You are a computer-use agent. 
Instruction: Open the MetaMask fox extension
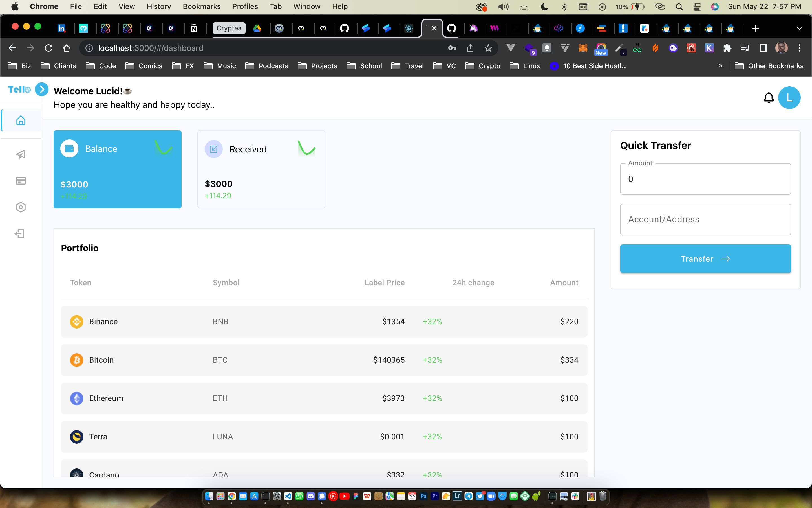tap(583, 48)
